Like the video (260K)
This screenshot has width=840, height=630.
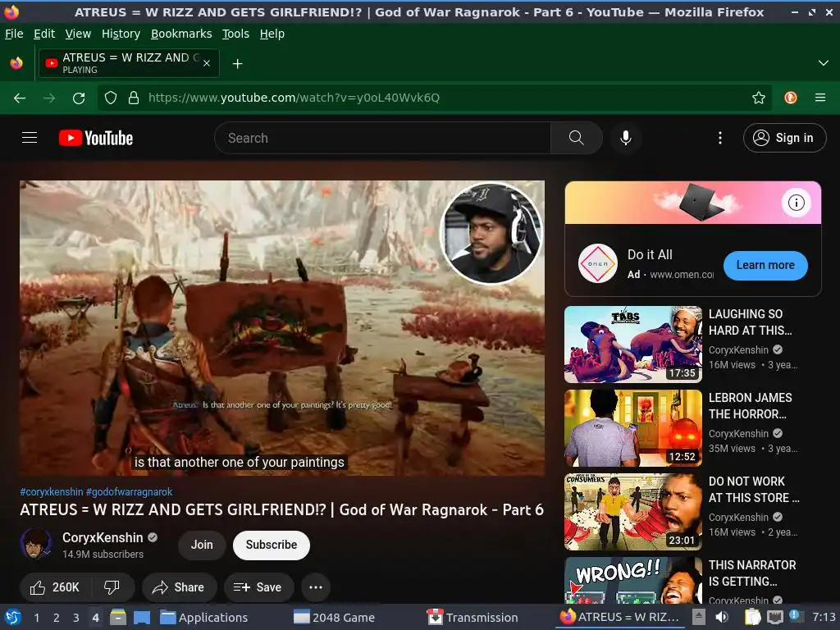(56, 587)
